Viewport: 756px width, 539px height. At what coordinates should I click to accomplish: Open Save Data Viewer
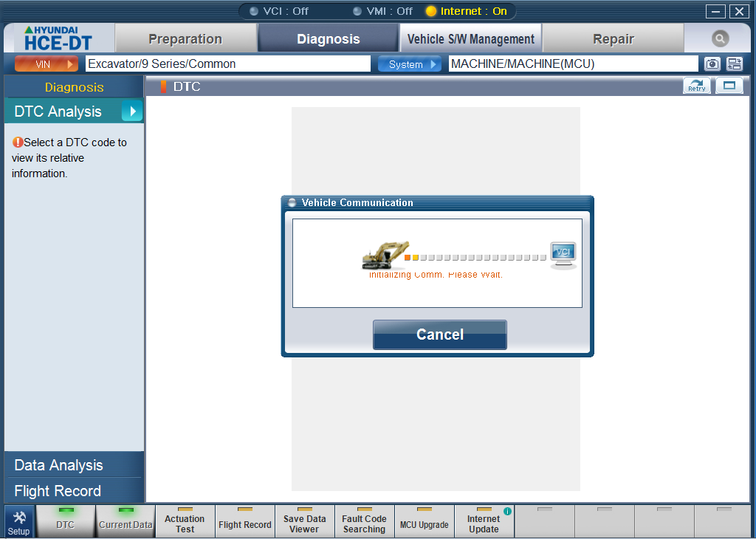(305, 521)
